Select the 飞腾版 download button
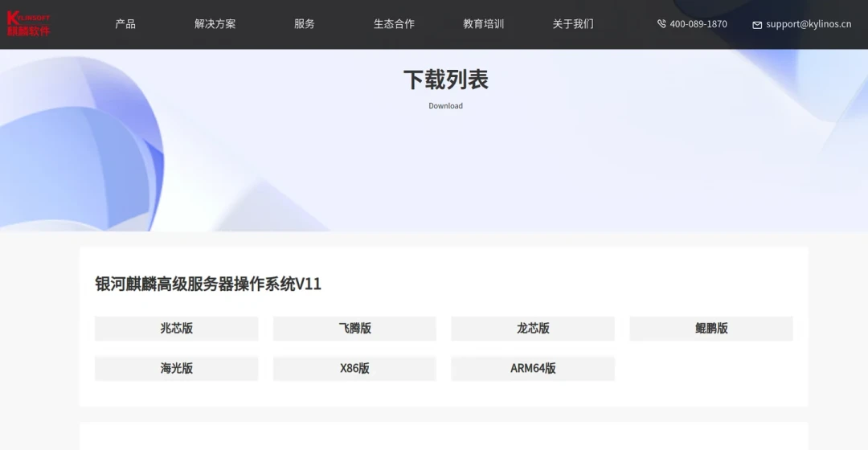The image size is (868, 450). [x=355, y=328]
